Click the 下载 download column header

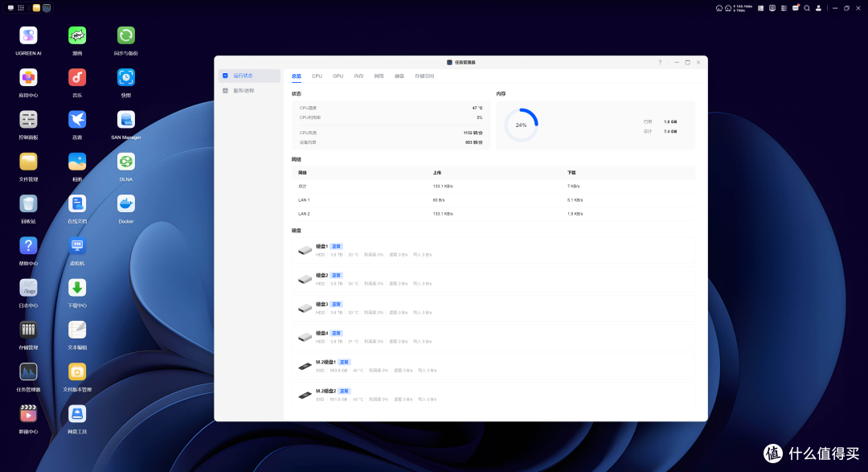click(571, 173)
